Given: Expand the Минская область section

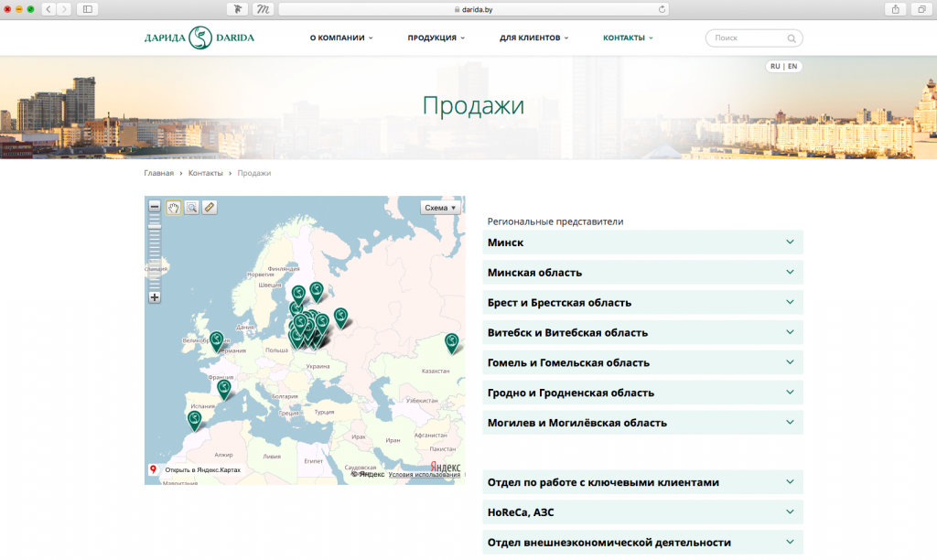Looking at the screenshot, I should click(x=642, y=272).
